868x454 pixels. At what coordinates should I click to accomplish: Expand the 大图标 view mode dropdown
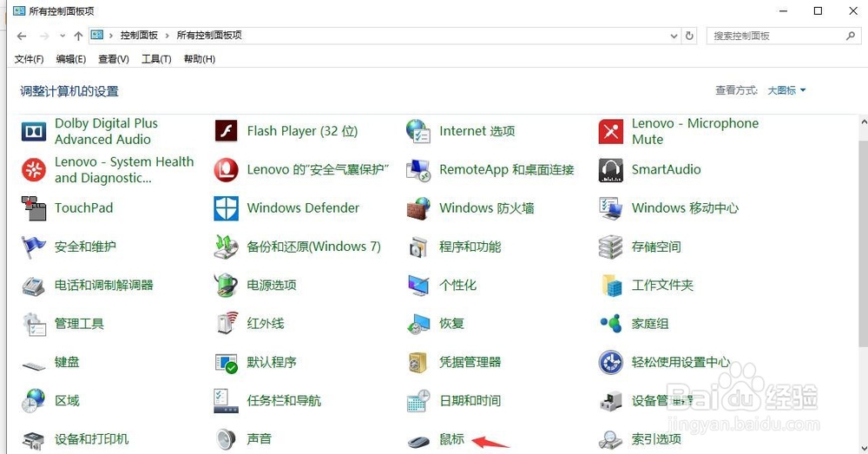pyautogui.click(x=786, y=90)
